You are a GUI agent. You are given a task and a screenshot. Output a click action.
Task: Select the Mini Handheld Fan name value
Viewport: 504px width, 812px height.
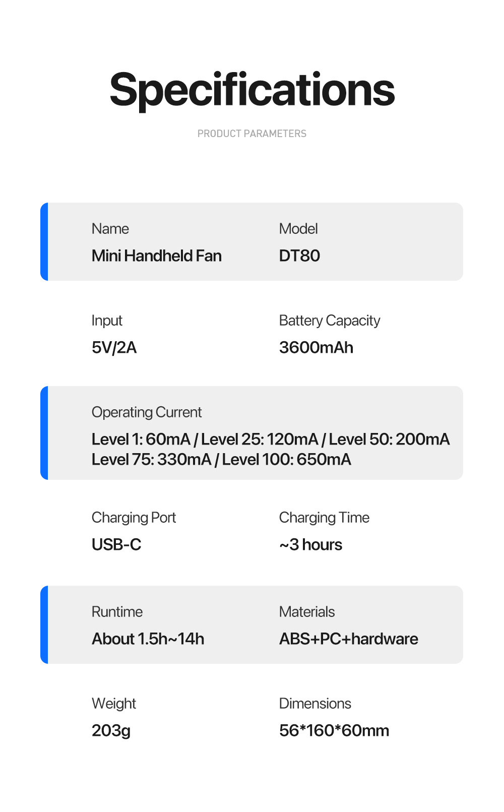[156, 256]
